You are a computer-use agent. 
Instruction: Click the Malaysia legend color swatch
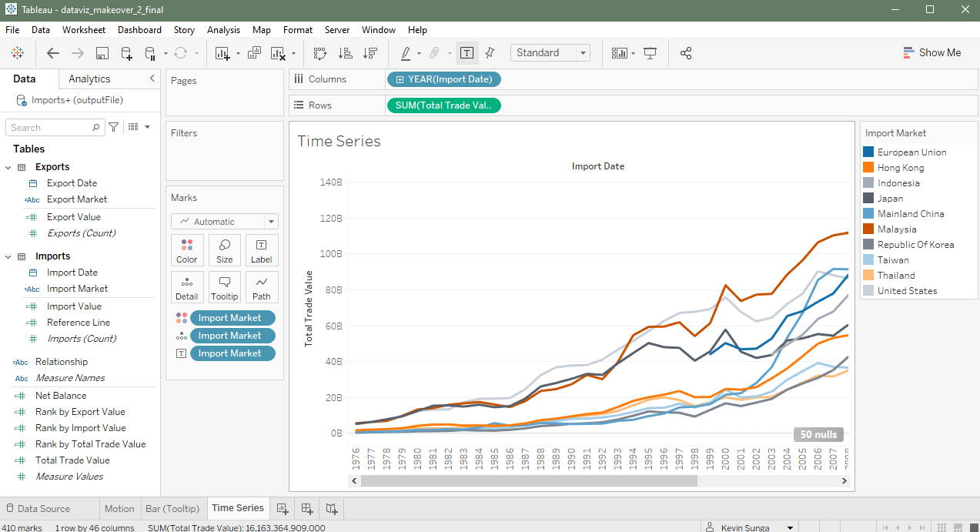coord(868,229)
